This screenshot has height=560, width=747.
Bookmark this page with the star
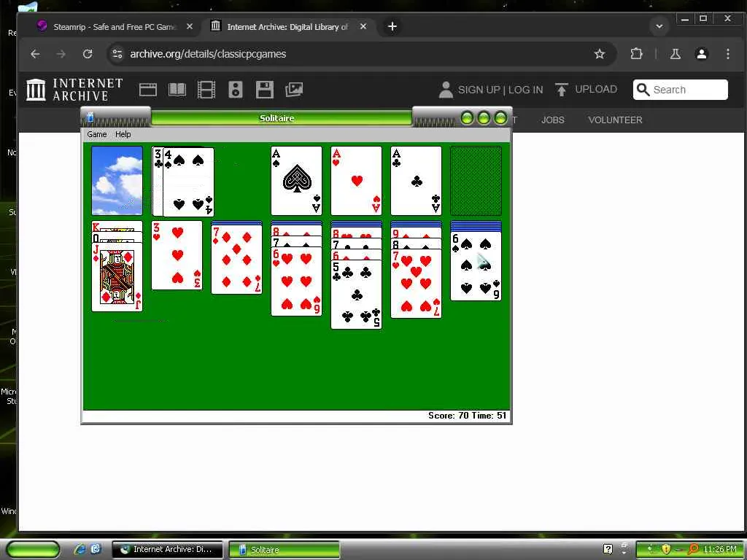pyautogui.click(x=600, y=54)
